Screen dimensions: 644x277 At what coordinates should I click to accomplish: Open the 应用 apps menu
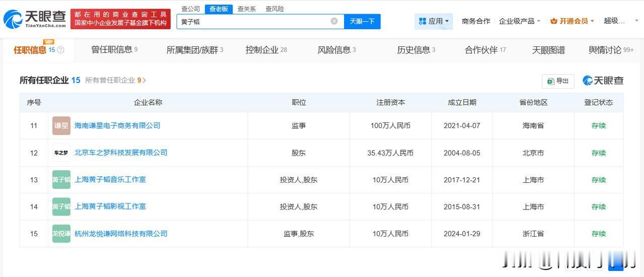click(x=434, y=21)
